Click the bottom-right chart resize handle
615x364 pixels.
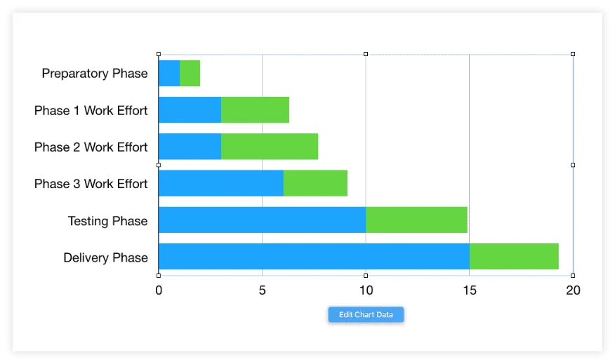pyautogui.click(x=573, y=275)
